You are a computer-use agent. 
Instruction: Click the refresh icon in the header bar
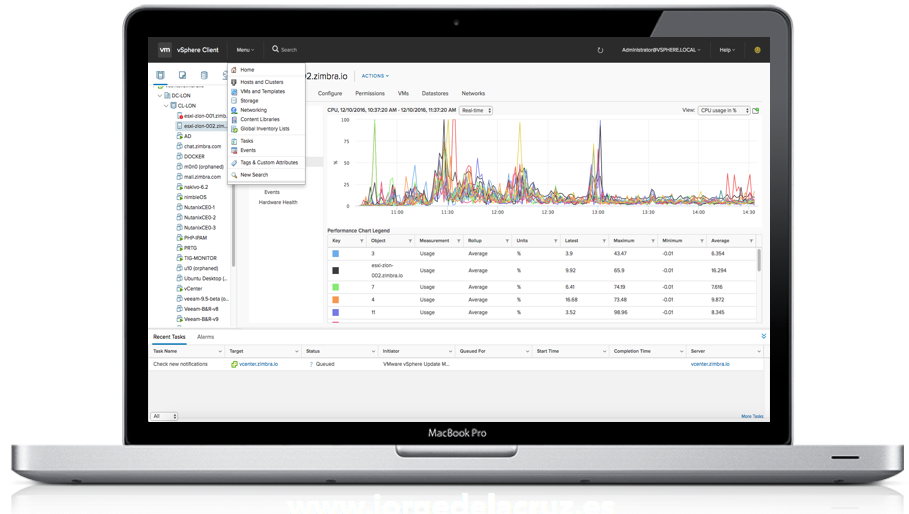coord(600,50)
